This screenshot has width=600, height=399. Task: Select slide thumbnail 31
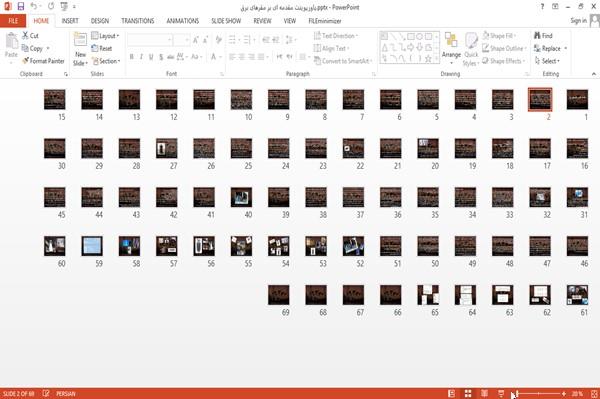(577, 197)
